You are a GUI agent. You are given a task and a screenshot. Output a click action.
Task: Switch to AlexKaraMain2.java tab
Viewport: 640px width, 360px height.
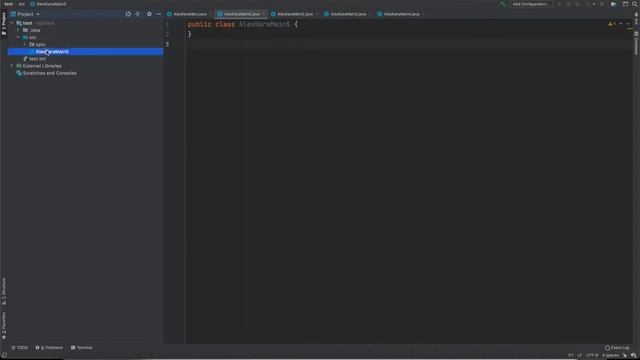(x=295, y=14)
